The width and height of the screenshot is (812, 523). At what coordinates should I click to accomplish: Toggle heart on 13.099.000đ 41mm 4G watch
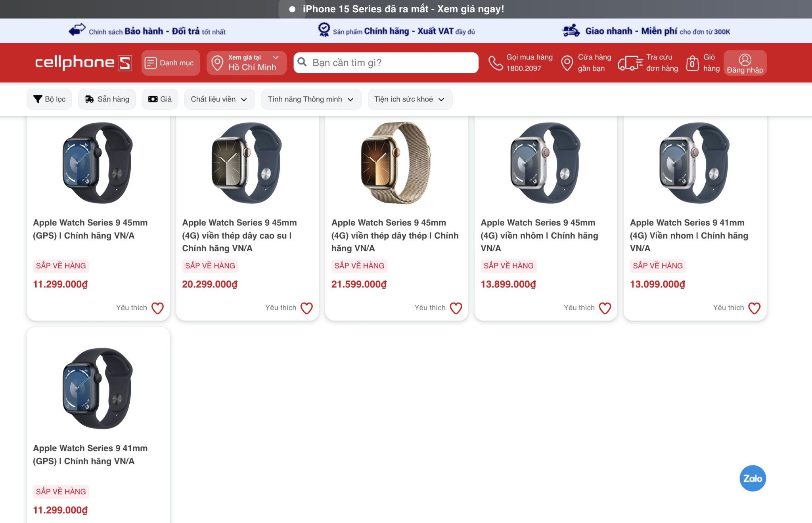754,308
